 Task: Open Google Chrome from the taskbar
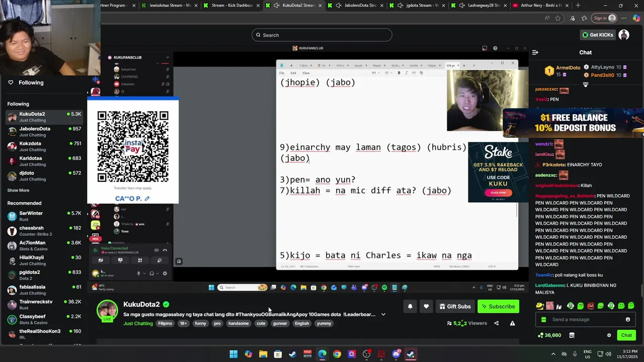(337, 354)
